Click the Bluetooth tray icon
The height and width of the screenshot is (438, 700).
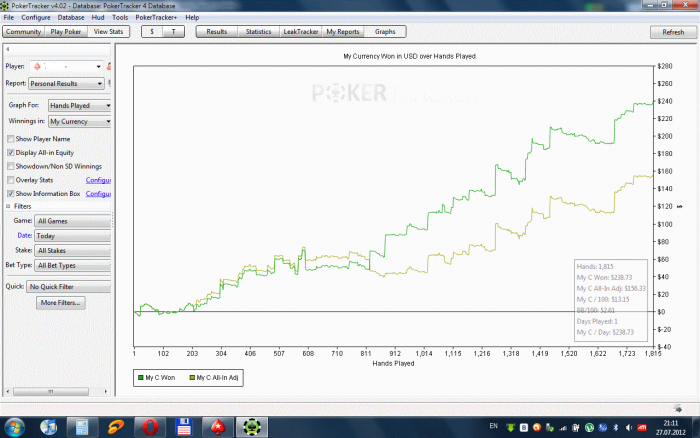[616, 427]
